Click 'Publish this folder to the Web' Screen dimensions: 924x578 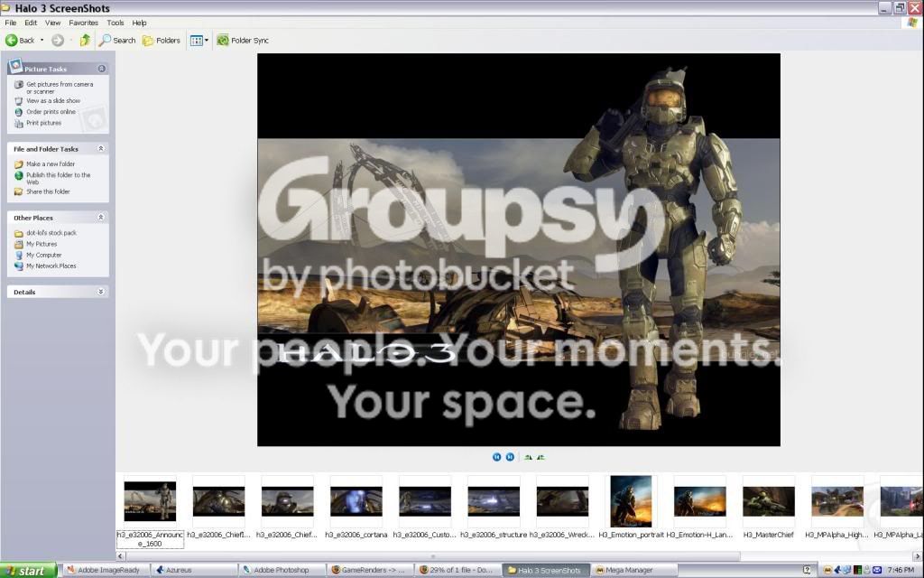pyautogui.click(x=59, y=178)
